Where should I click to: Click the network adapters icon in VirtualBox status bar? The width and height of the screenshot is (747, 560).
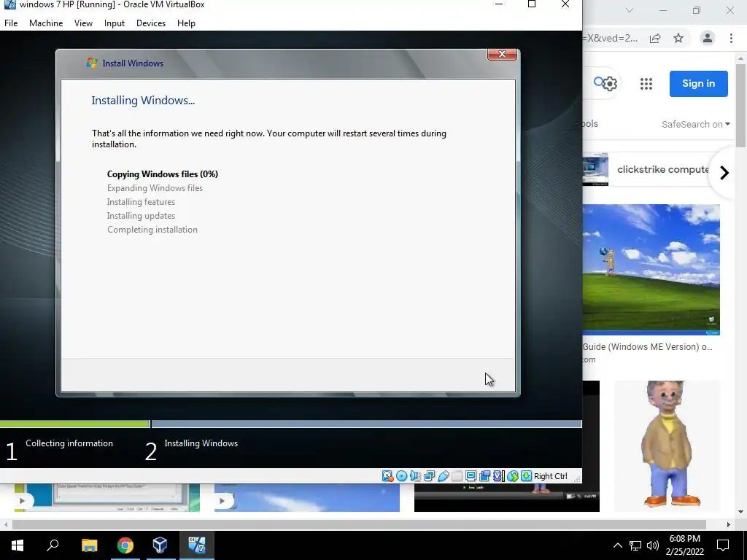coord(429,475)
